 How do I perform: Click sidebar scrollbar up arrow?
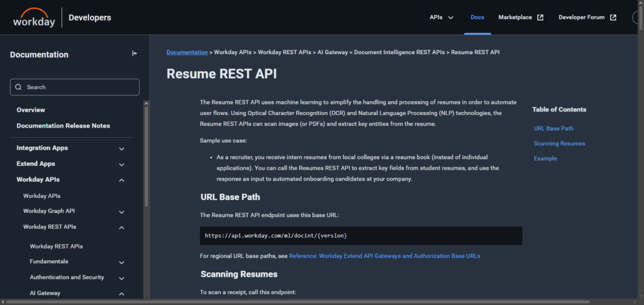(147, 103)
